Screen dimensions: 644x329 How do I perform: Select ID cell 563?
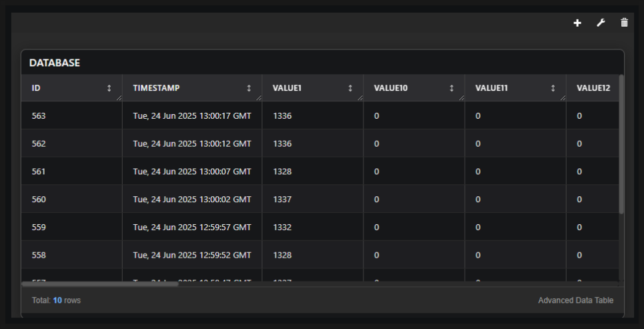pyautogui.click(x=72, y=116)
